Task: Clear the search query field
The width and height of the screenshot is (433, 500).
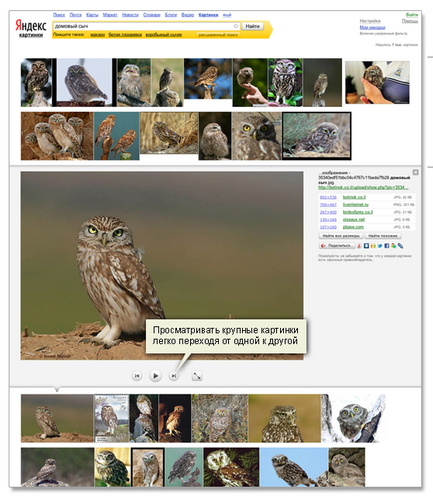Action: [x=236, y=26]
